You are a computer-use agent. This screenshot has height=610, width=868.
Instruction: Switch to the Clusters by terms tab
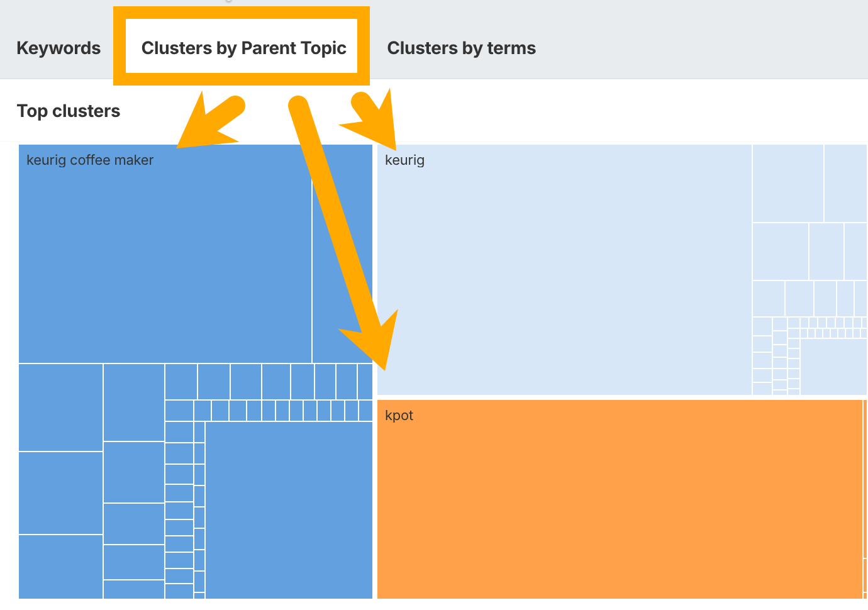461,48
